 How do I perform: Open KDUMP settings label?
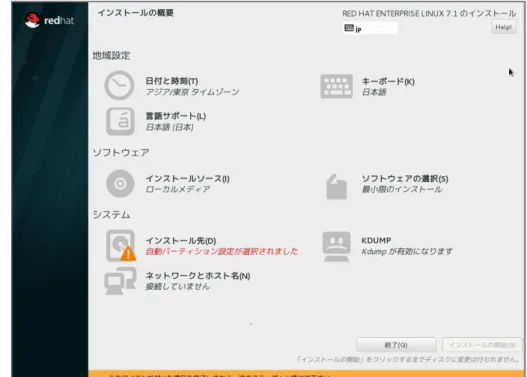(x=376, y=241)
